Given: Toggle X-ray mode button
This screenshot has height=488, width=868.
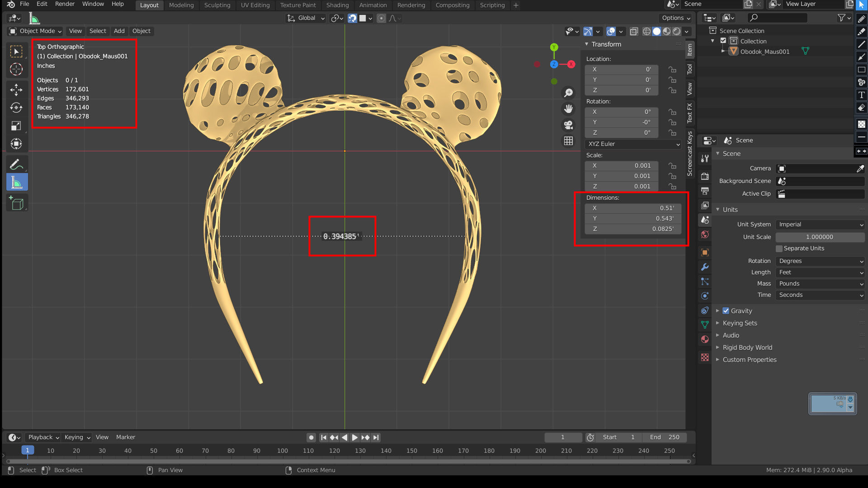Looking at the screenshot, I should [x=634, y=31].
